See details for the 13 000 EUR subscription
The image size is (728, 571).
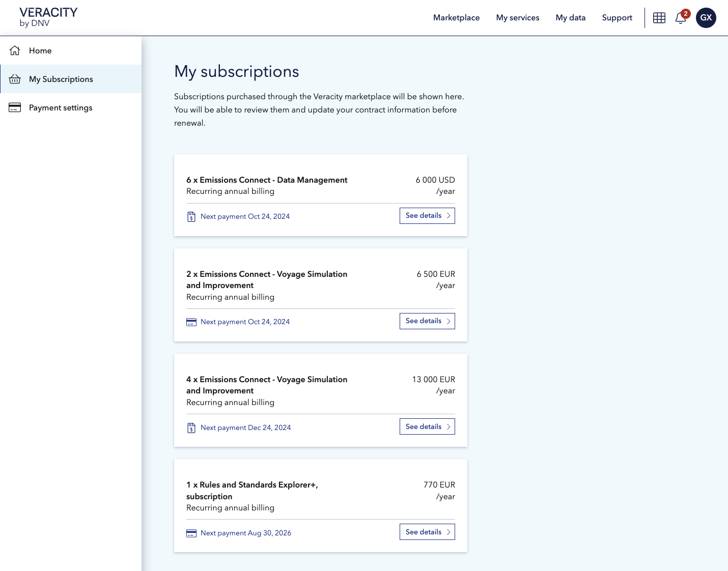pos(427,427)
